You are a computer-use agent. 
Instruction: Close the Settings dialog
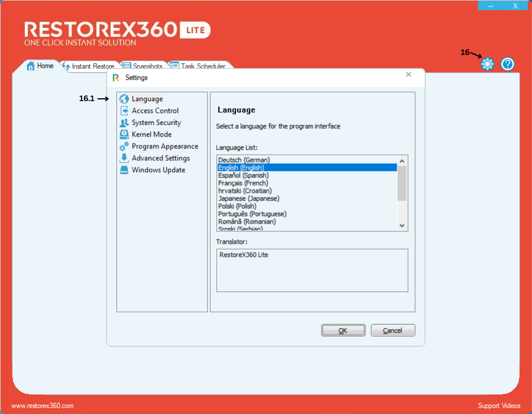(408, 75)
